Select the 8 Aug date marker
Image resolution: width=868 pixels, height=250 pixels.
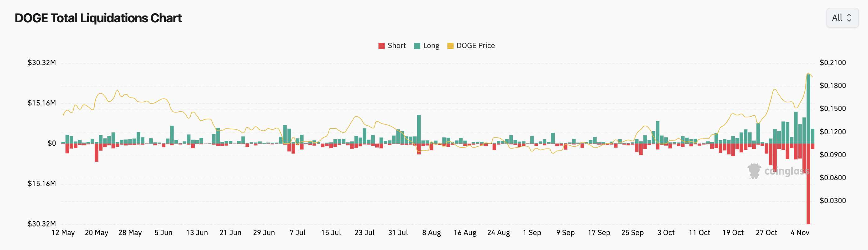point(431,233)
